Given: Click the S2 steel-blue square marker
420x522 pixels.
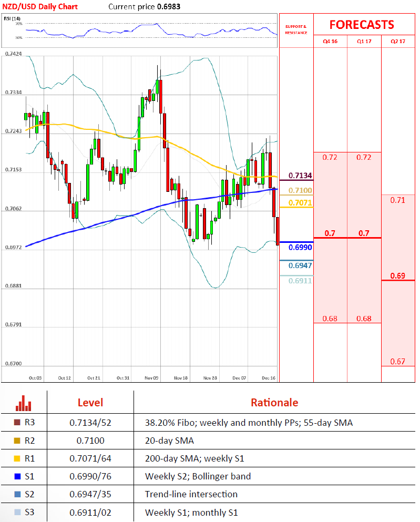Looking at the screenshot, I should click(x=17, y=494).
